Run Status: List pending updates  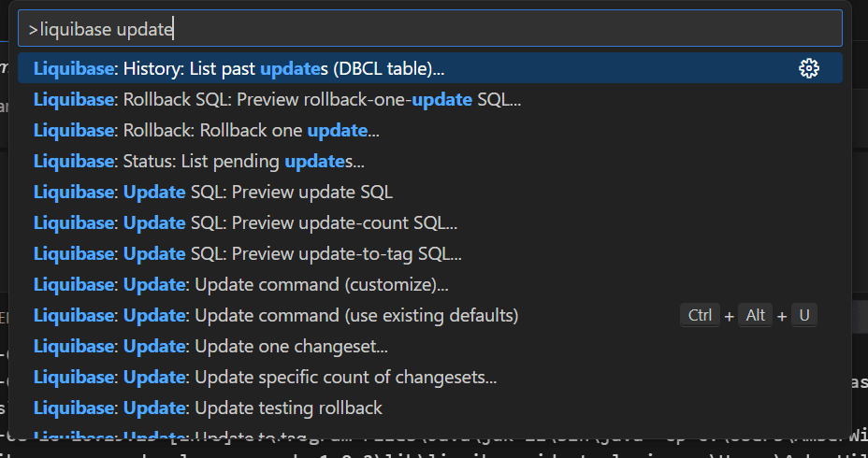tap(198, 161)
